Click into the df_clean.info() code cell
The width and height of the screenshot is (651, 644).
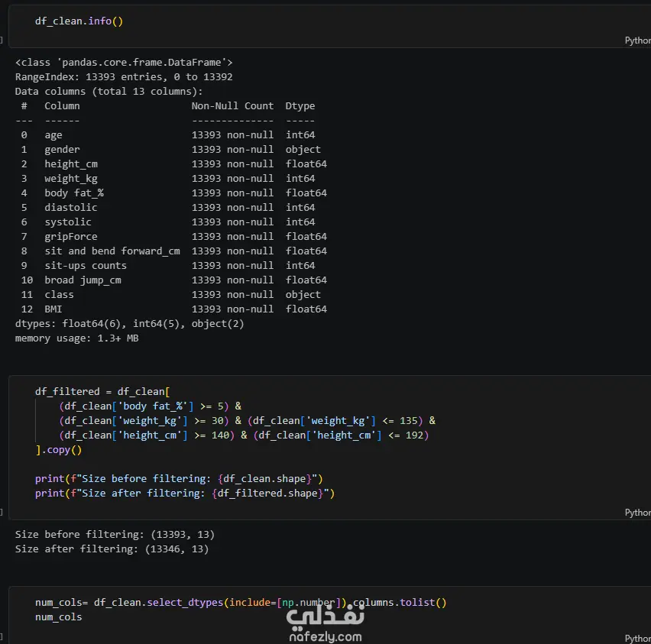click(330, 26)
